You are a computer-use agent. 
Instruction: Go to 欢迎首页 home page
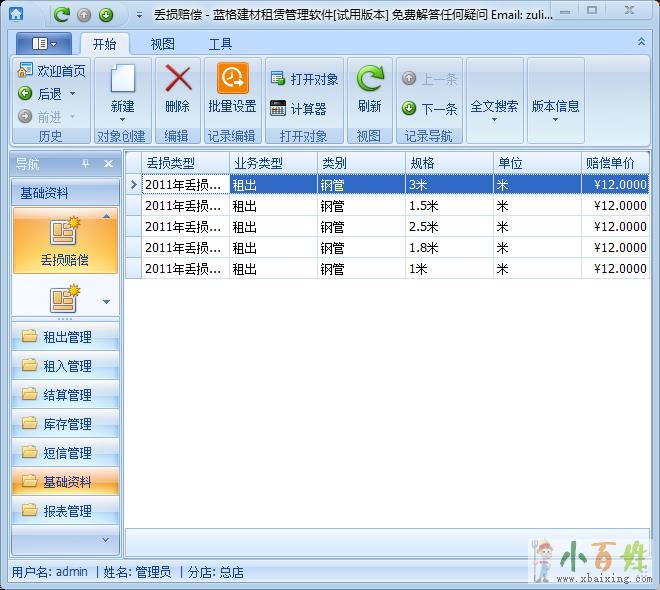[x=52, y=71]
